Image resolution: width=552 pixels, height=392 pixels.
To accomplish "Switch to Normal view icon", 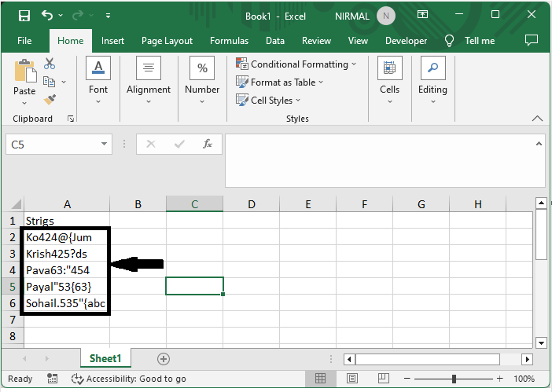I will 320,379.
